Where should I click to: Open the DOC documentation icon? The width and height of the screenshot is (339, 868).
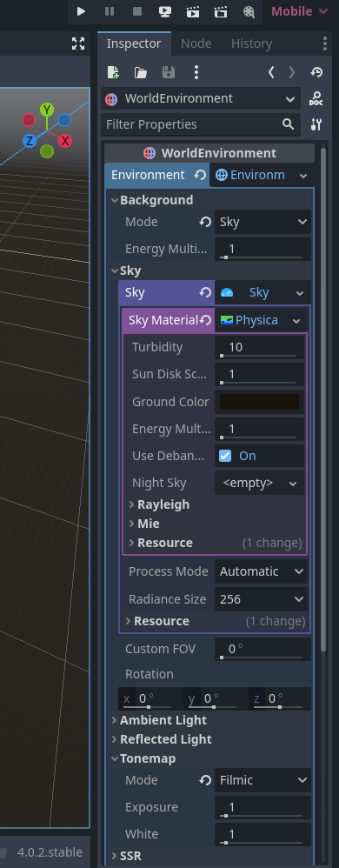[x=316, y=99]
